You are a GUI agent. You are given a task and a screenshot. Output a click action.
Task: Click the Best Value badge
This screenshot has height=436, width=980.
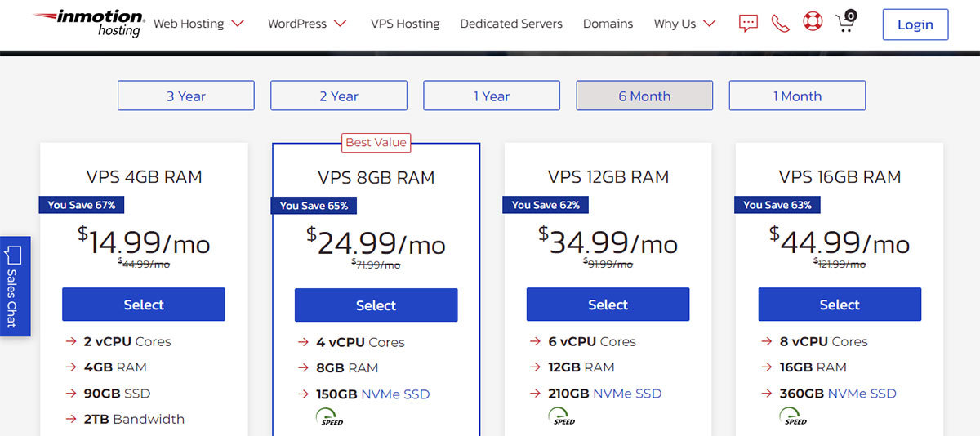coord(376,142)
